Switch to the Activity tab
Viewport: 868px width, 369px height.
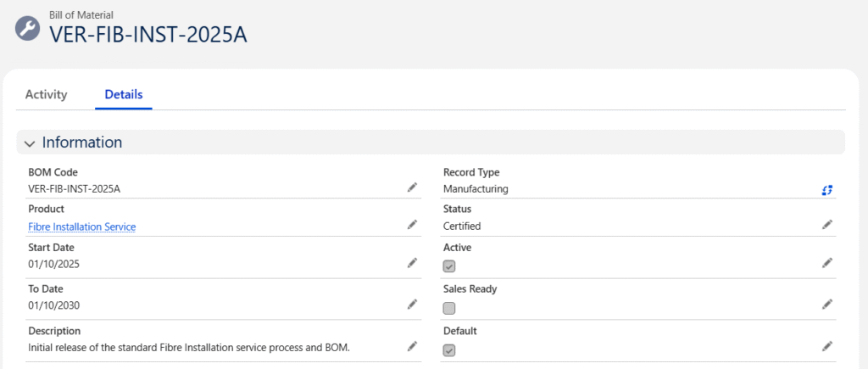[x=46, y=94]
